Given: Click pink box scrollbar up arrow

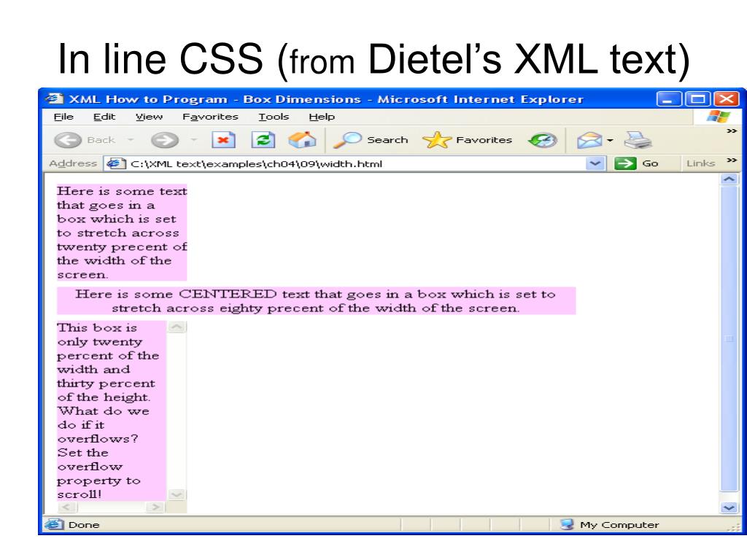Looking at the screenshot, I should [177, 327].
